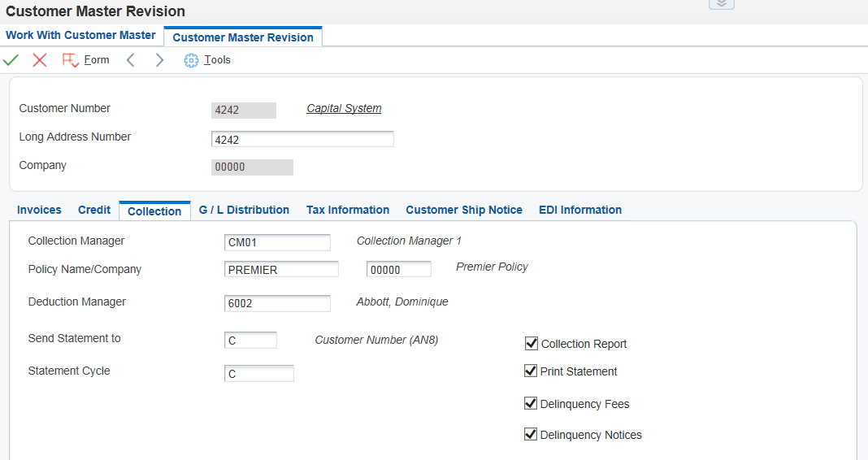Open the Form menu label
Image resolution: width=868 pixels, height=460 pixels.
coord(97,60)
